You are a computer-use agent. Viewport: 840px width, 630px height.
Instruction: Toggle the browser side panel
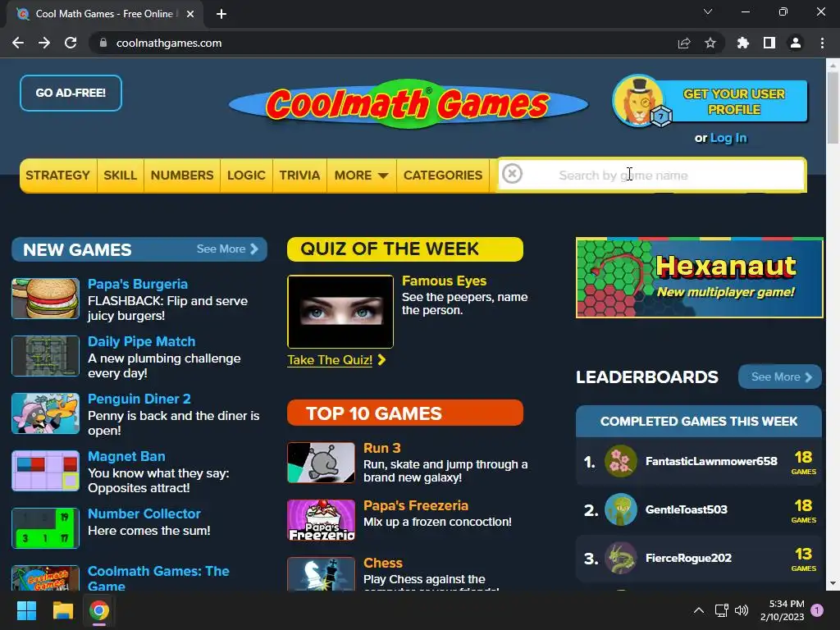tap(769, 43)
